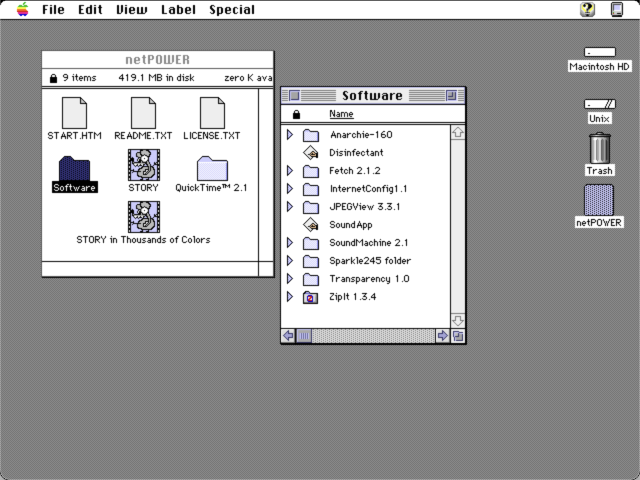Click the netPOWER window title bar

click(x=158, y=60)
